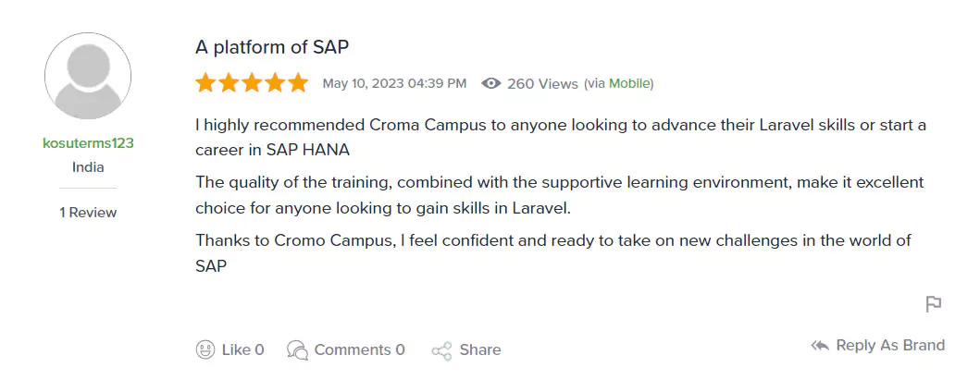The image size is (980, 392).
Task: Click the flag report icon
Action: click(934, 304)
